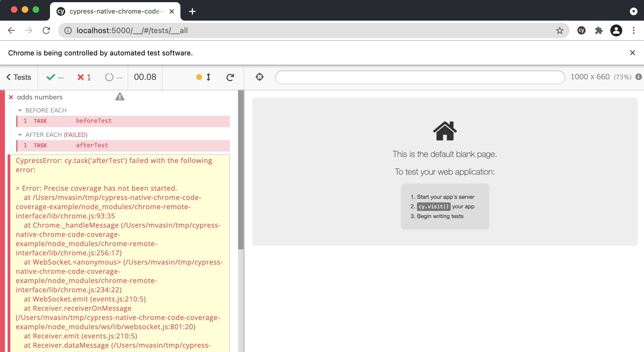Screen dimensions: 644x352
Task: Dismiss the automated test software banner
Action: tap(633, 53)
